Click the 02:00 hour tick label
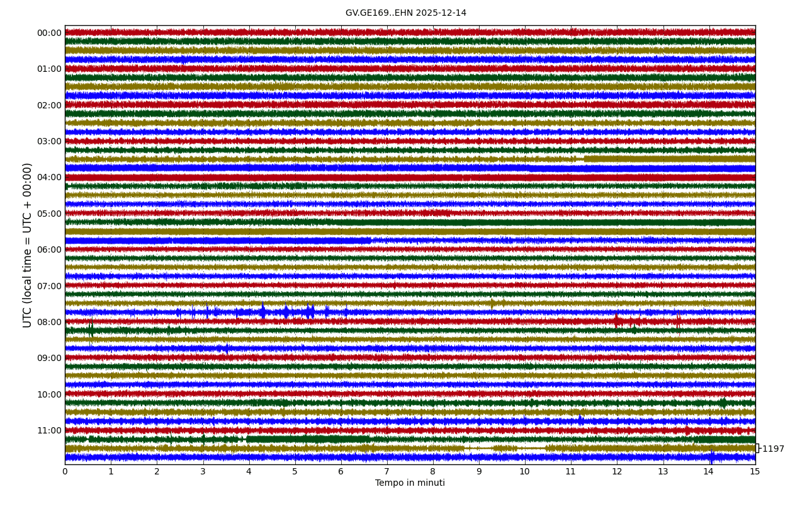 (x=49, y=105)
